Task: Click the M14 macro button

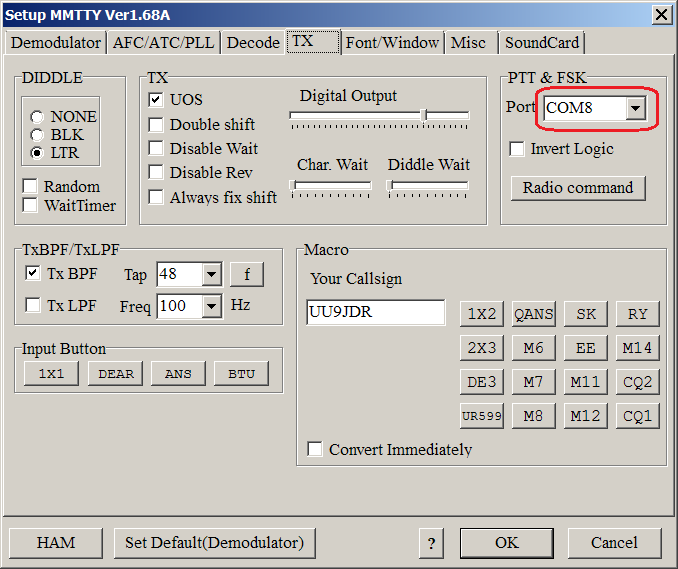Action: (638, 348)
